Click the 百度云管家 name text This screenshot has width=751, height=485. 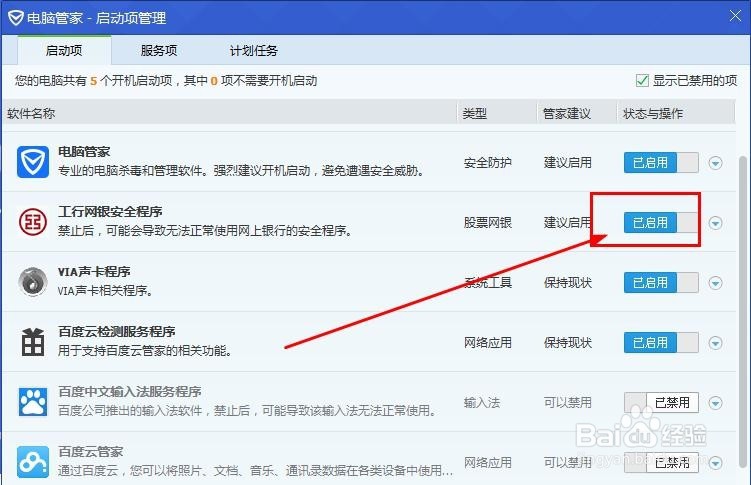click(91, 451)
